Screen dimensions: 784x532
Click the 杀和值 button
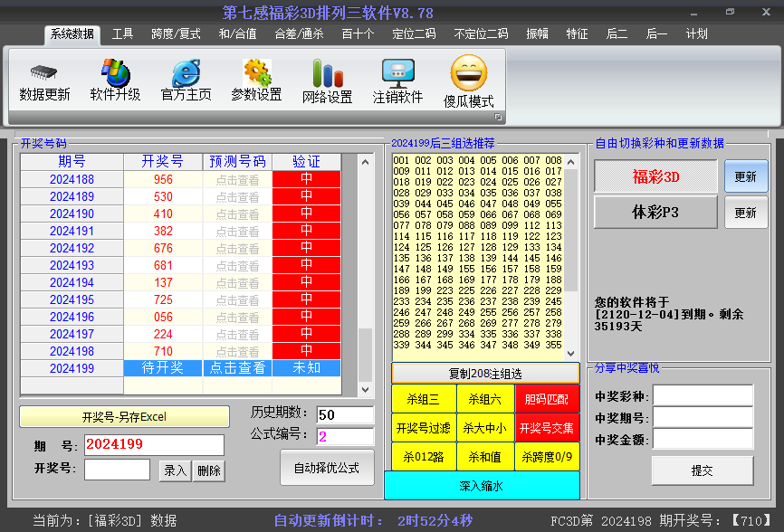[x=485, y=457]
